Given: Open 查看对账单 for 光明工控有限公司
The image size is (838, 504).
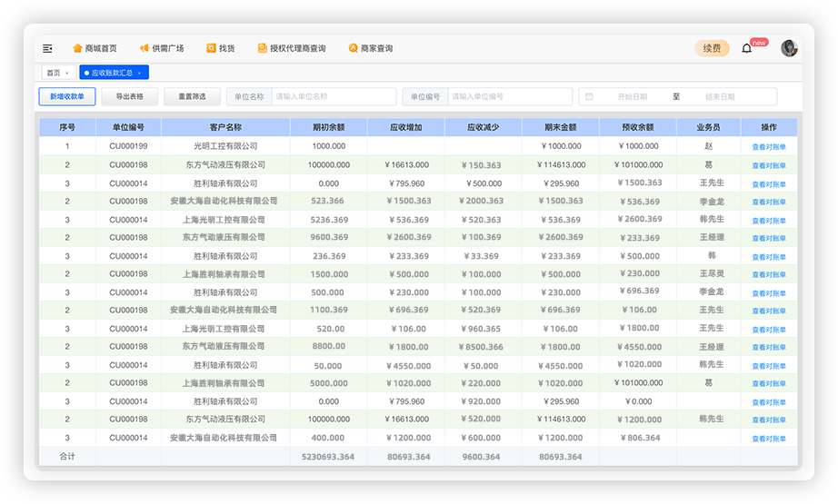Looking at the screenshot, I should 769,147.
